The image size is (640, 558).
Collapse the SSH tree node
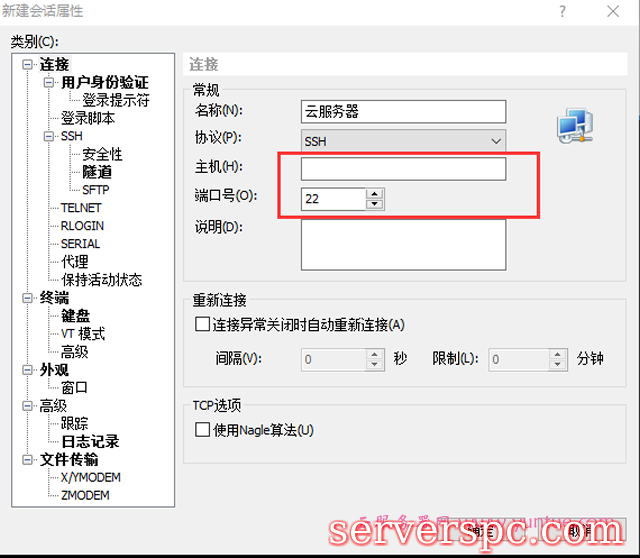click(x=48, y=137)
